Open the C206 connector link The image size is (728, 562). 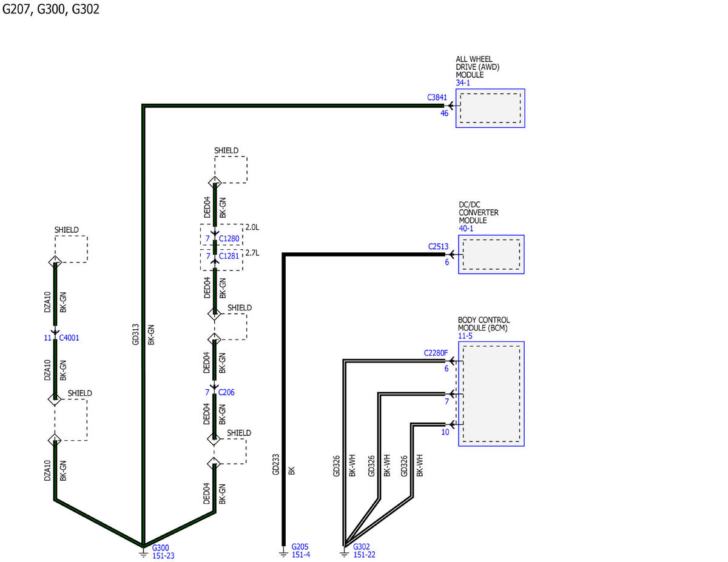226,392
